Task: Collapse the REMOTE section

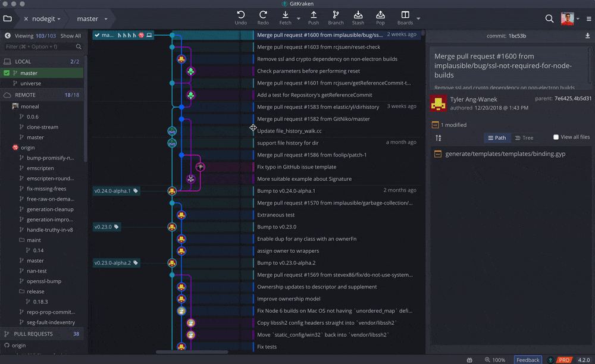Action: pos(42,95)
